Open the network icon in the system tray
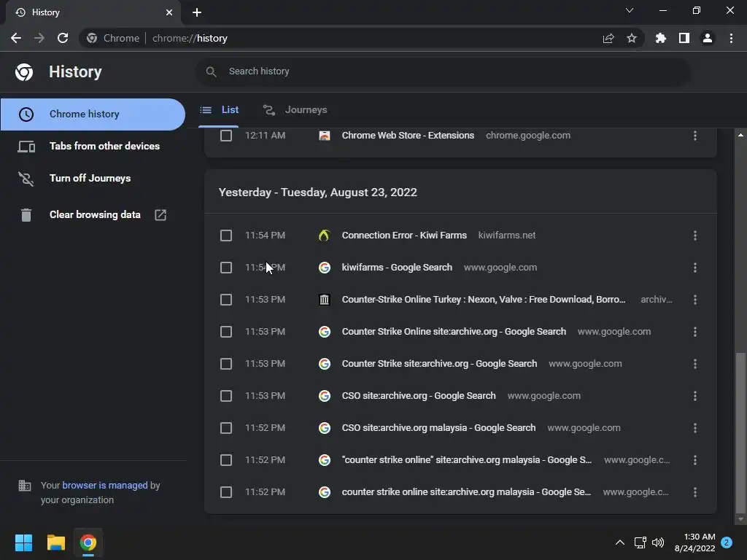Image resolution: width=747 pixels, height=560 pixels. (640, 542)
